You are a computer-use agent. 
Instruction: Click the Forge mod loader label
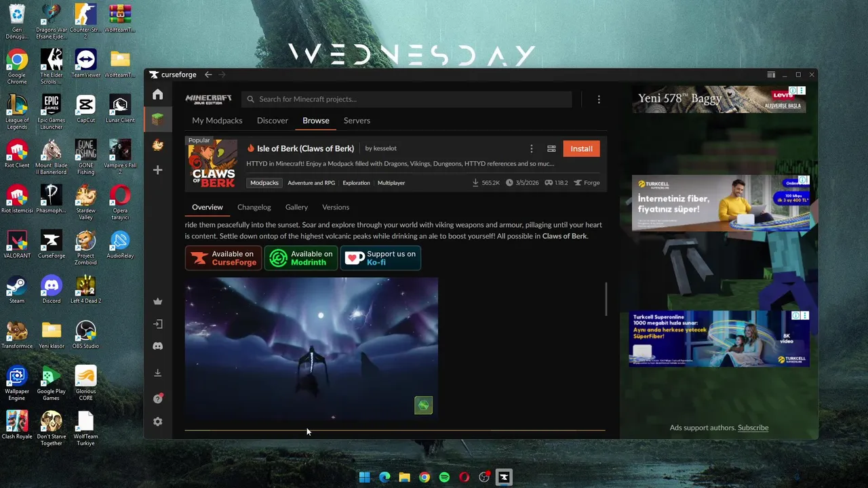[587, 183]
